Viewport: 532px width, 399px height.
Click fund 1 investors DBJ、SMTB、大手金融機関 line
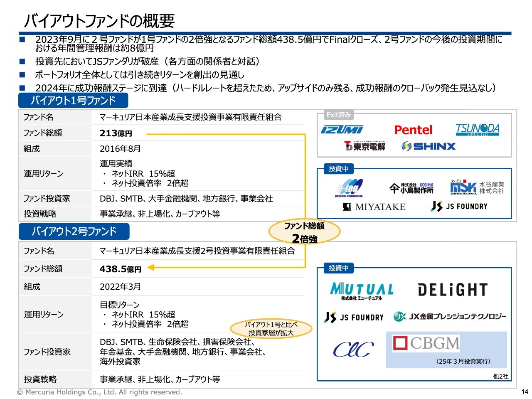tap(186, 199)
